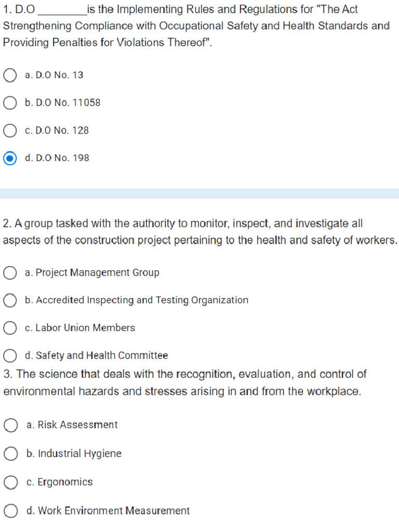Click the 'd. D.O No. 198' label text
Viewport: 399px width, 532px height.
pos(57,158)
